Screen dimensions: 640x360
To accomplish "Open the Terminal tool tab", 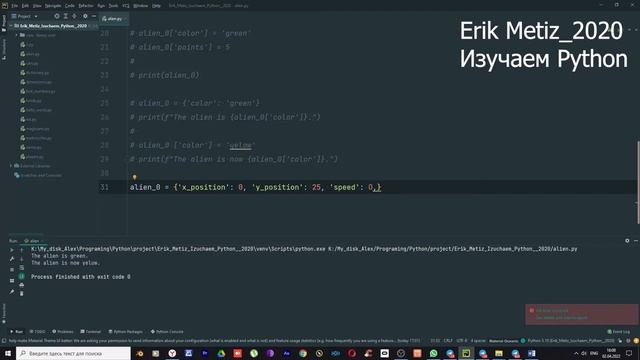I will (91, 331).
